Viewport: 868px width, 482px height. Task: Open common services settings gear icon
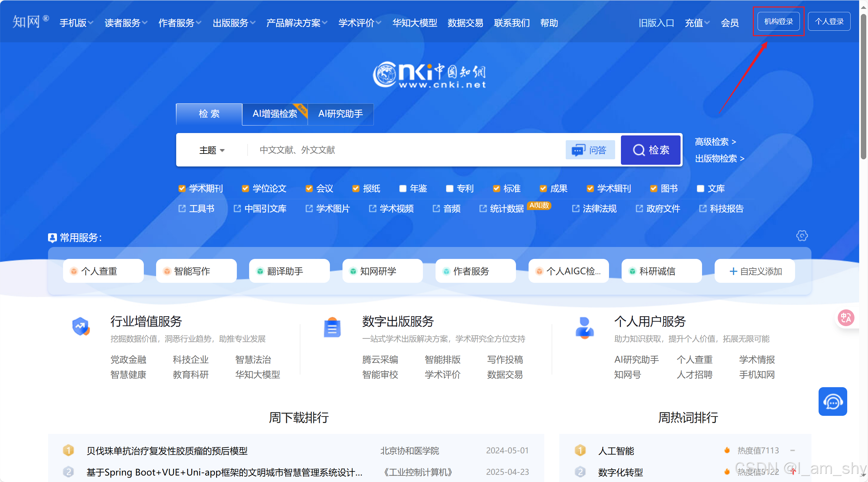coord(802,236)
